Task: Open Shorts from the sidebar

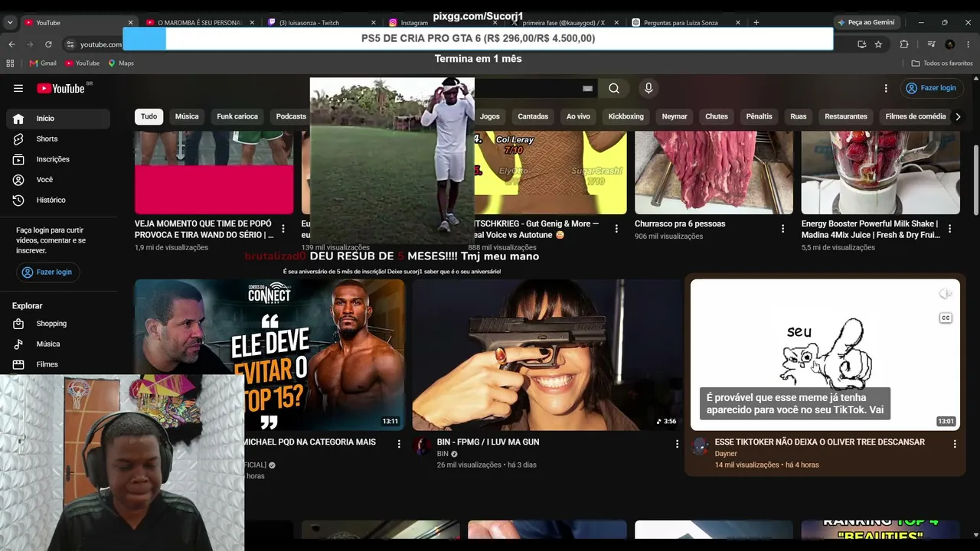Action: 58,139
